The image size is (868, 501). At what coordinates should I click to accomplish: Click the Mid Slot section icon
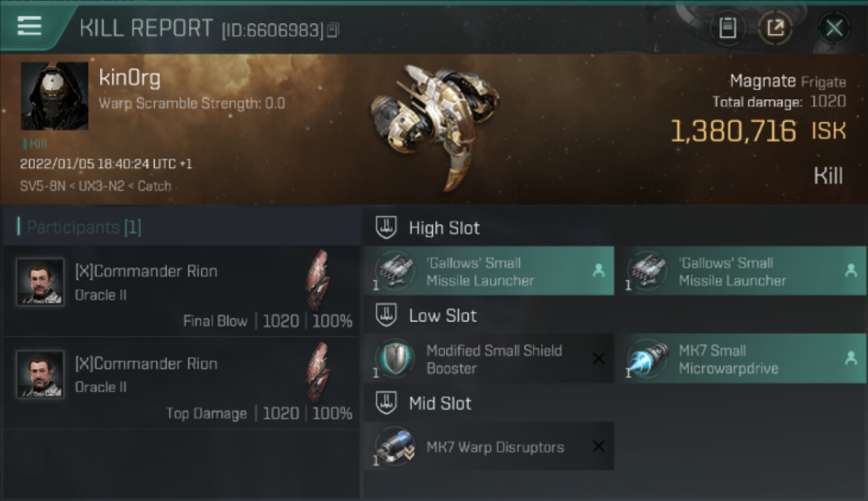(386, 403)
